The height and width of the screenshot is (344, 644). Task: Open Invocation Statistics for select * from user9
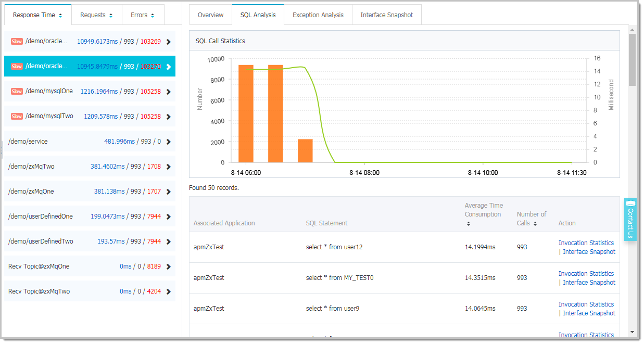[586, 304]
